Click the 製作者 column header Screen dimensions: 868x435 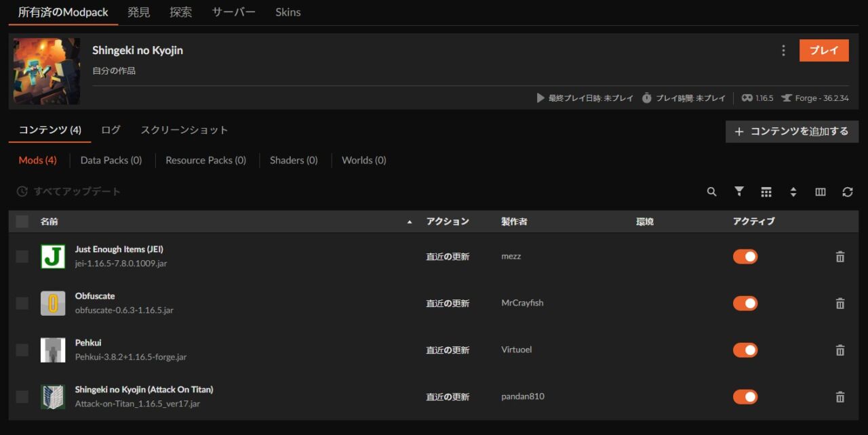(514, 222)
